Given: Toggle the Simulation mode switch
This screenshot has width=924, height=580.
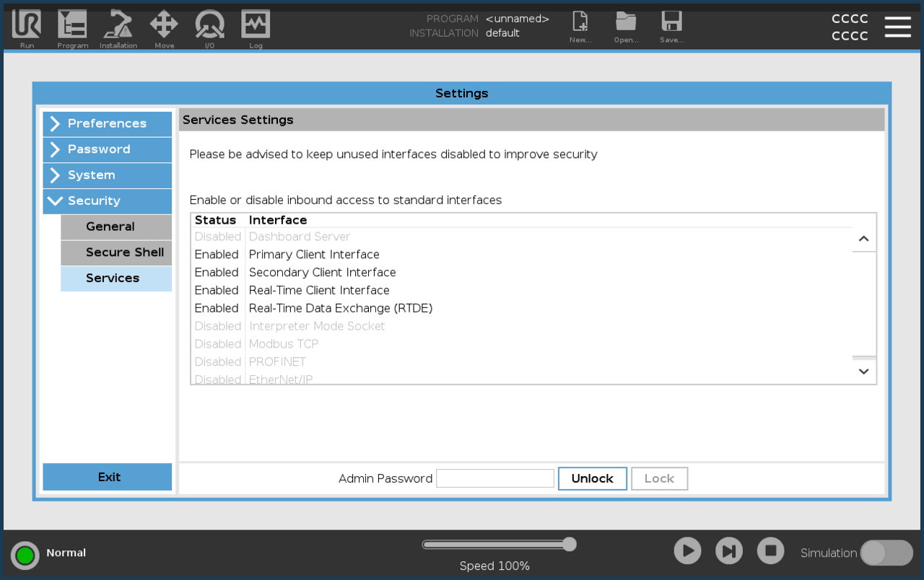Looking at the screenshot, I should click(886, 553).
